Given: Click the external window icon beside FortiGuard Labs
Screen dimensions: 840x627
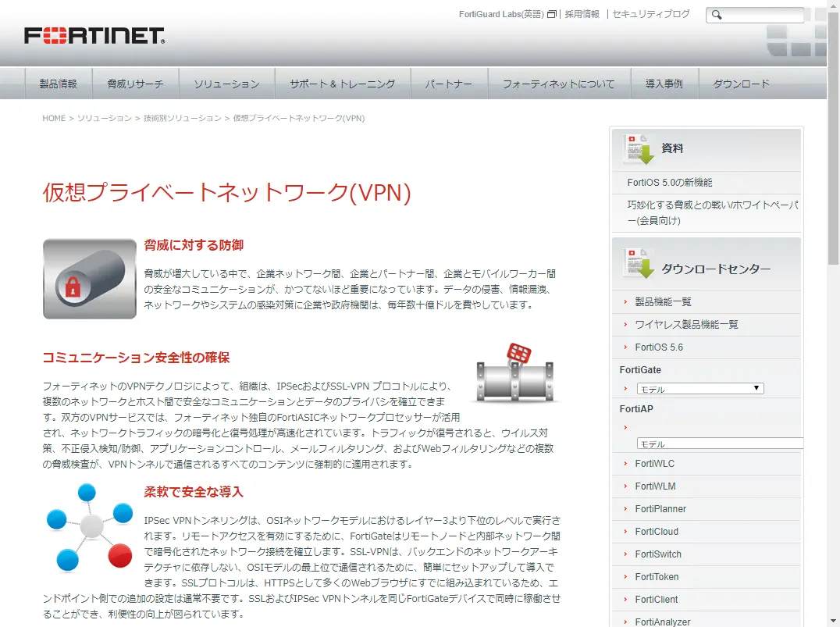Looking at the screenshot, I should [552, 15].
